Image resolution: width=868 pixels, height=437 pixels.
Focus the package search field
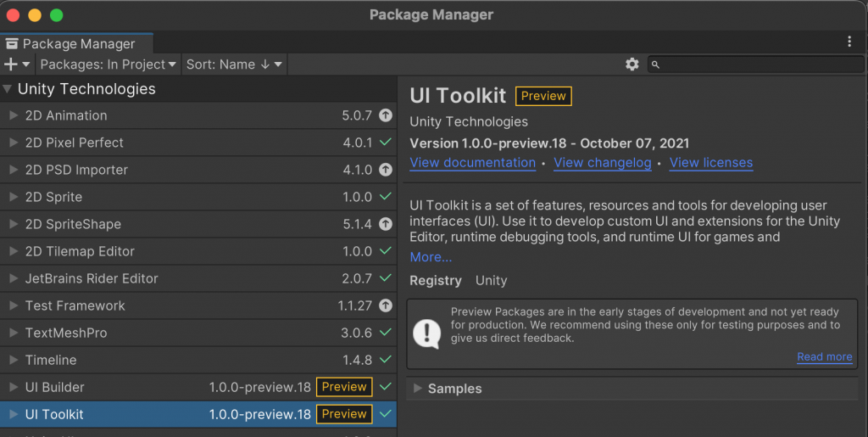point(755,64)
